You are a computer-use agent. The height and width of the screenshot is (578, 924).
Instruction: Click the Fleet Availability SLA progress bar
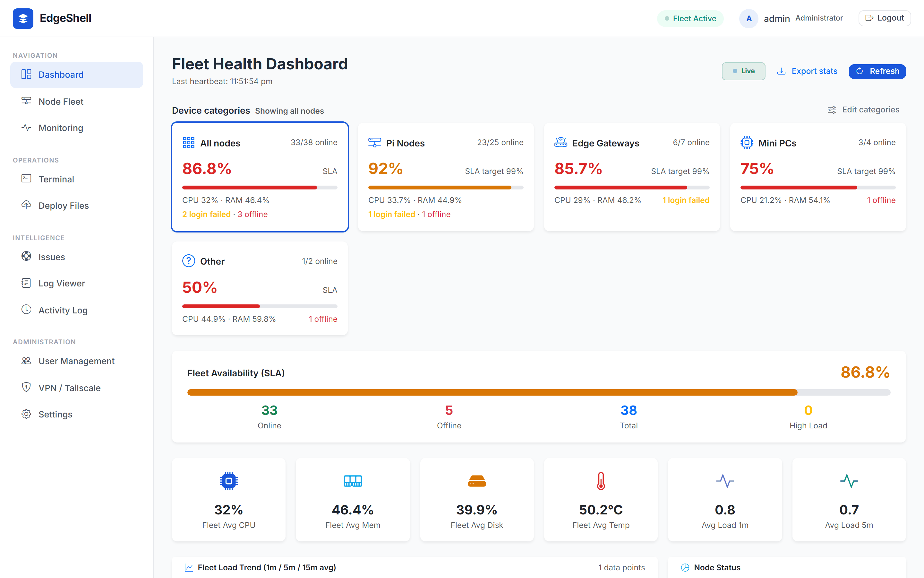click(x=539, y=392)
